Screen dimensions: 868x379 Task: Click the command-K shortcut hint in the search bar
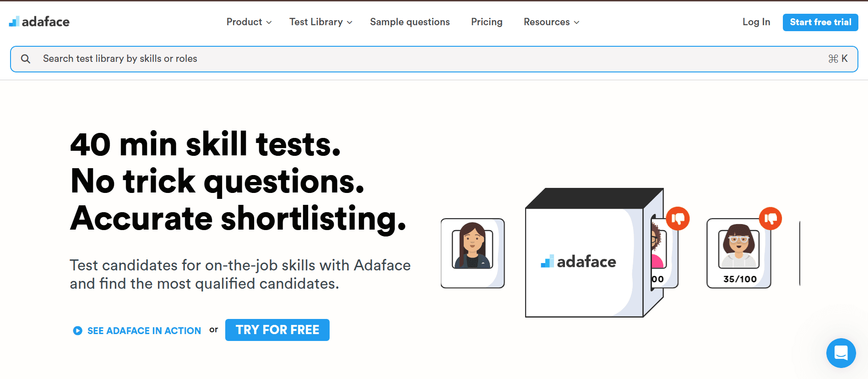pos(838,59)
